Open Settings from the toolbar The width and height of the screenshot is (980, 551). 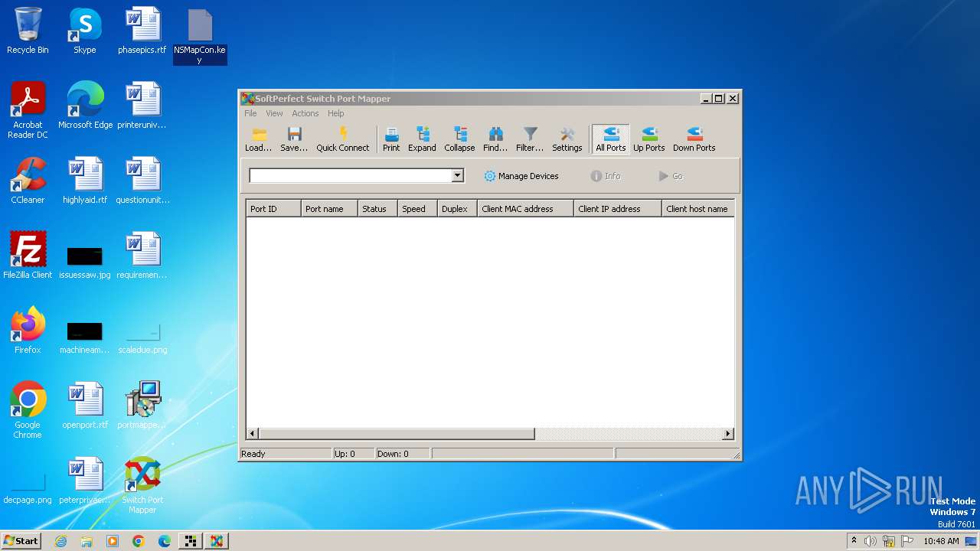tap(567, 139)
